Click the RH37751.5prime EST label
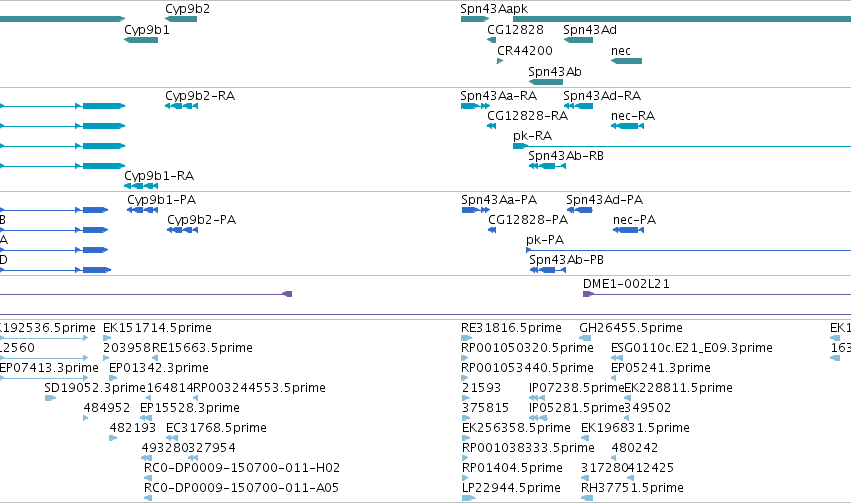 (x=632, y=488)
